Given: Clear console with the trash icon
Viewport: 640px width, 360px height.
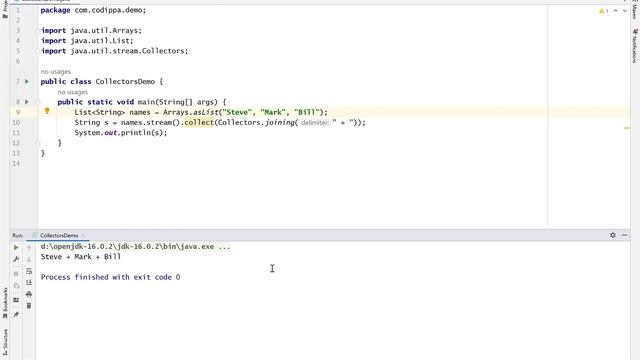Looking at the screenshot, I should 29,306.
